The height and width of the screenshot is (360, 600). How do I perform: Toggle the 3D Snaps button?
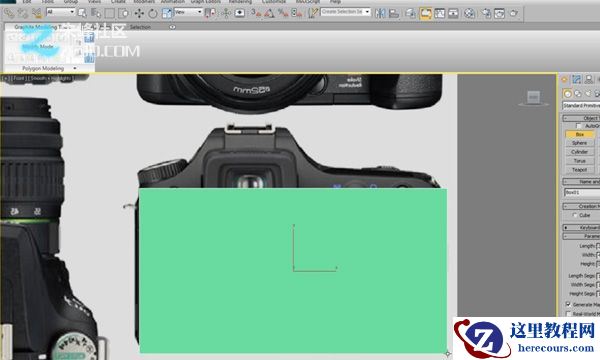(x=256, y=13)
